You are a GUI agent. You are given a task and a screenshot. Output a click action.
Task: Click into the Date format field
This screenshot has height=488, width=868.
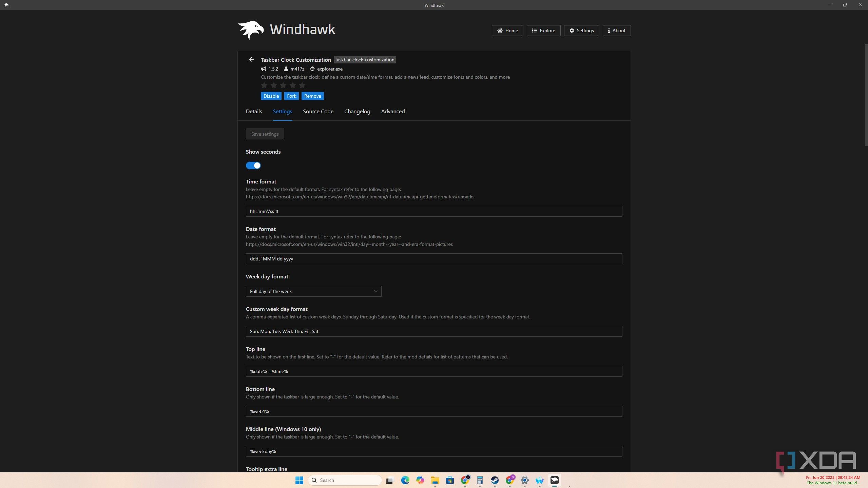click(x=434, y=259)
